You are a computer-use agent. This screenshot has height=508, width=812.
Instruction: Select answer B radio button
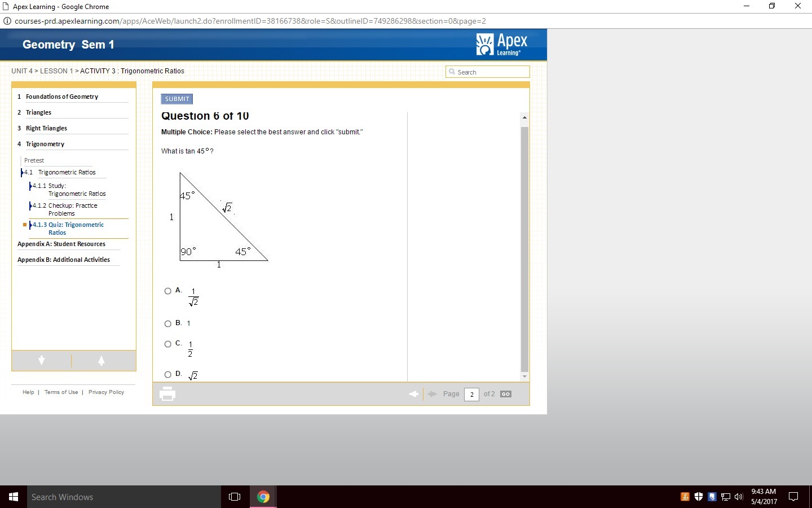click(x=167, y=324)
